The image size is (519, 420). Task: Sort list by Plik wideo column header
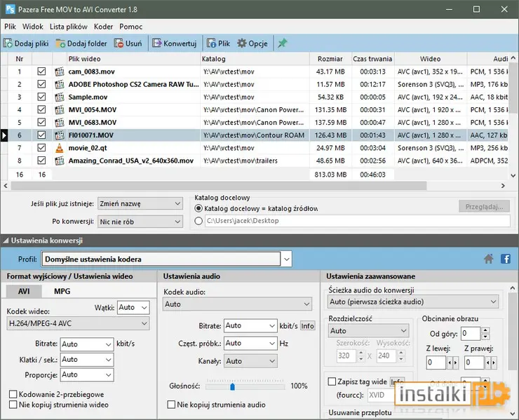[x=133, y=59]
